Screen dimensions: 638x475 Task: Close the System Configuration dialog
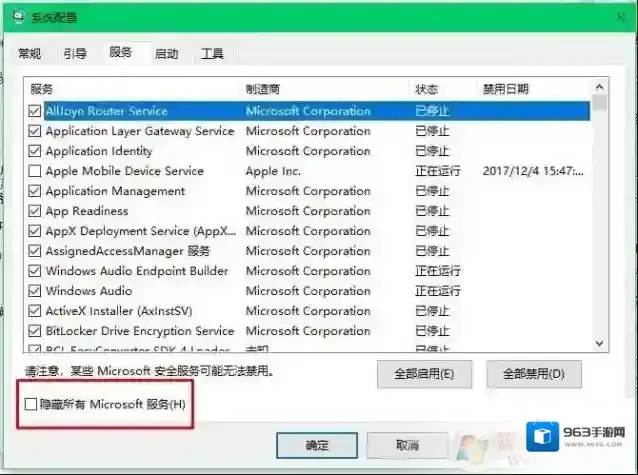pyautogui.click(x=621, y=17)
